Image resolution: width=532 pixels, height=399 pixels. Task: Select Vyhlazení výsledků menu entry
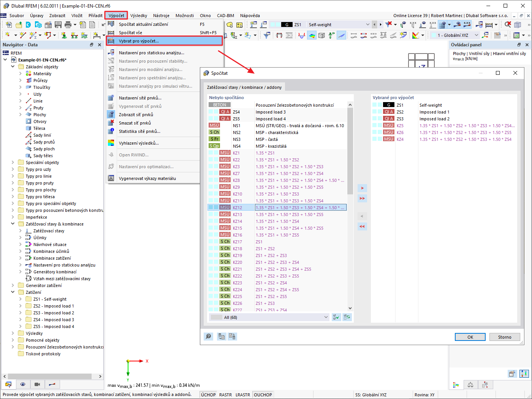pos(139,143)
